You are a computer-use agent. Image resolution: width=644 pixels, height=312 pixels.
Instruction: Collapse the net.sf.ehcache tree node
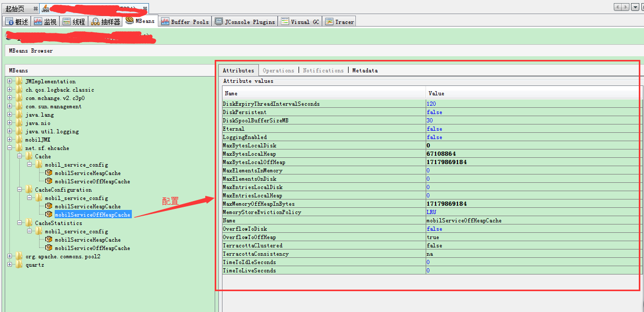pyautogui.click(x=10, y=148)
